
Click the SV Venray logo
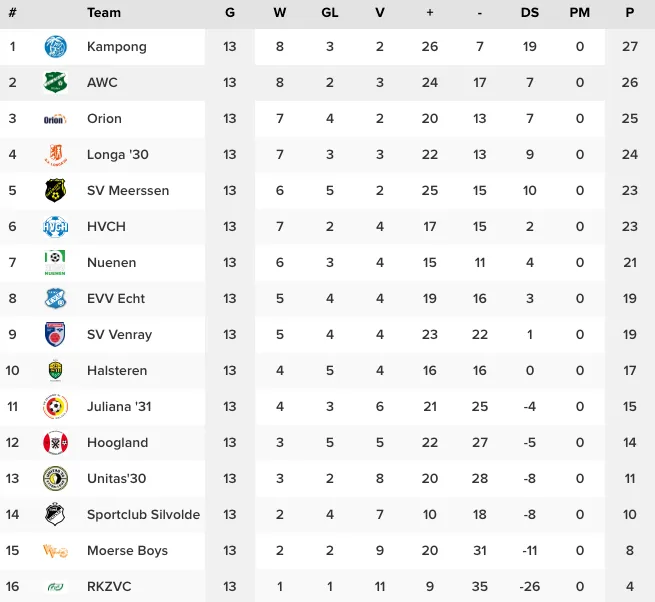[x=55, y=335]
